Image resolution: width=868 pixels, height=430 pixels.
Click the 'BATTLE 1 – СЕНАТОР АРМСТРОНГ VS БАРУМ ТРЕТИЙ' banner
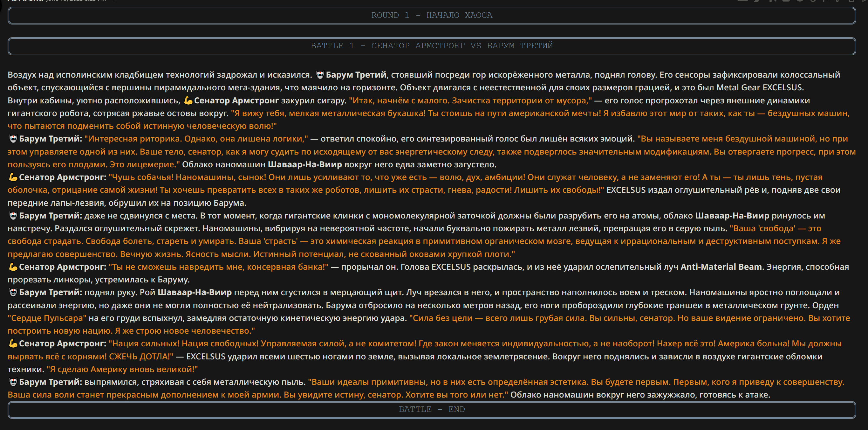pyautogui.click(x=432, y=46)
